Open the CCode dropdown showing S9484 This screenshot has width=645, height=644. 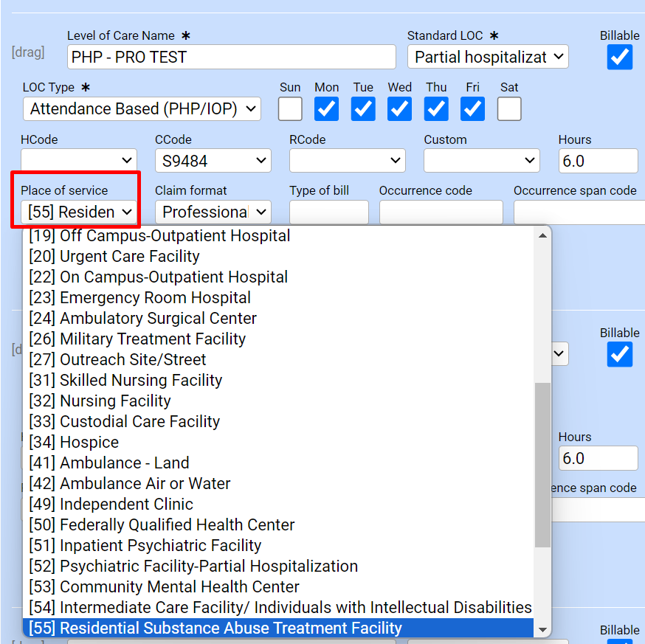coord(213,160)
